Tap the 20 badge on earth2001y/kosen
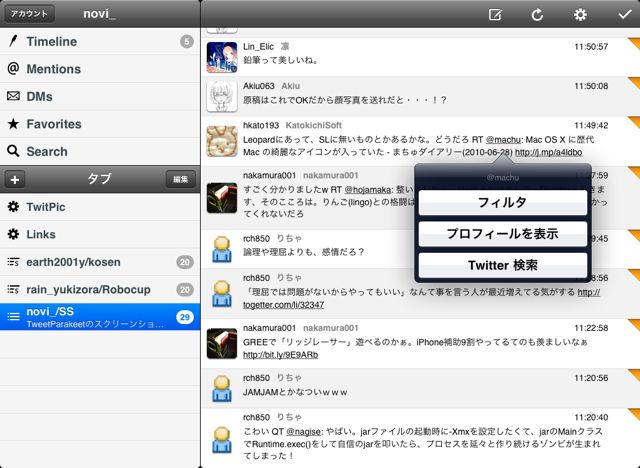Viewport: 640px width, 468px height. 184,262
